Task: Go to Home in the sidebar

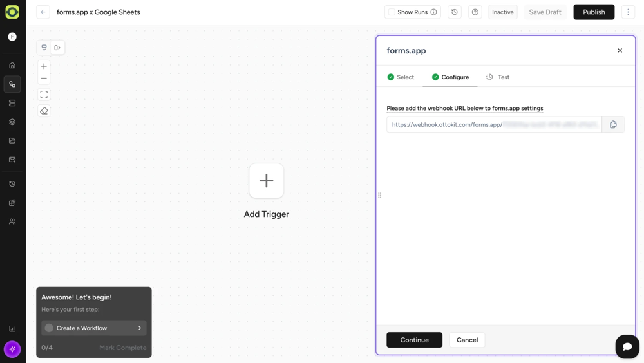Action: [12, 65]
